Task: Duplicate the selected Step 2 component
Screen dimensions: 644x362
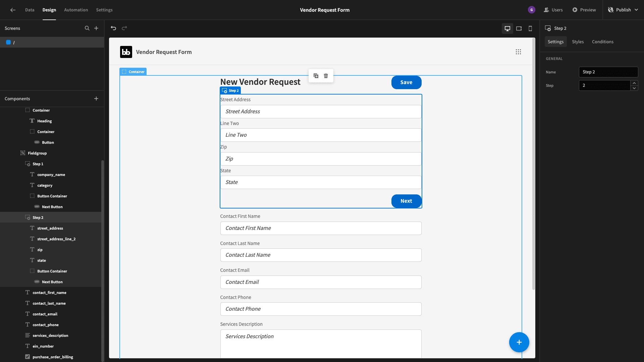Action: [316, 76]
